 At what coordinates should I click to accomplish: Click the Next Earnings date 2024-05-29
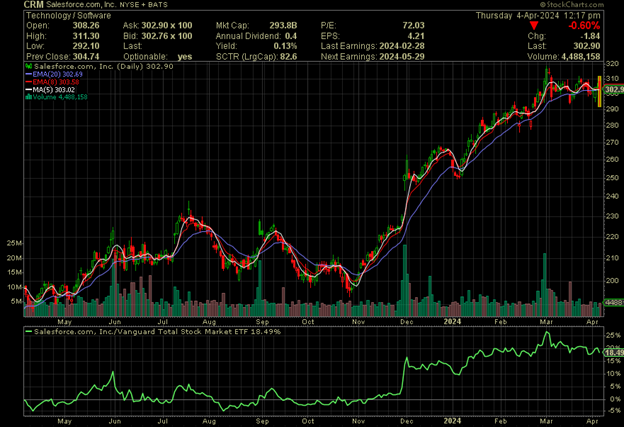coord(402,57)
